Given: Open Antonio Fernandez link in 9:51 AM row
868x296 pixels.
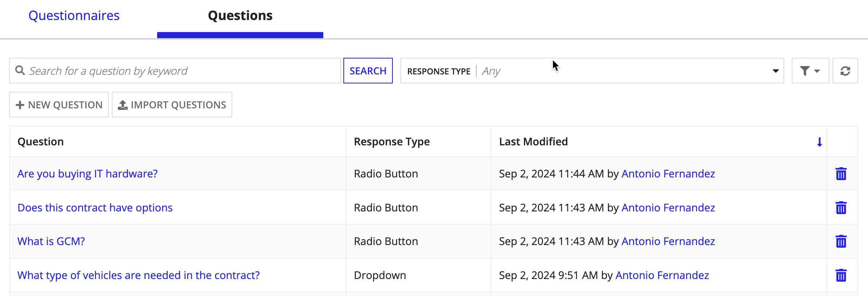Looking at the screenshot, I should point(662,275).
